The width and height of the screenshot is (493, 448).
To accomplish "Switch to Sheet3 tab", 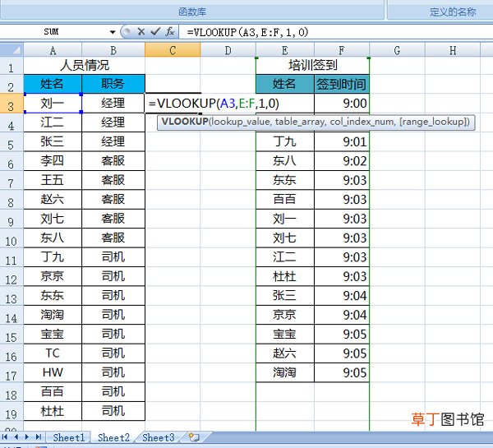I will click(158, 437).
